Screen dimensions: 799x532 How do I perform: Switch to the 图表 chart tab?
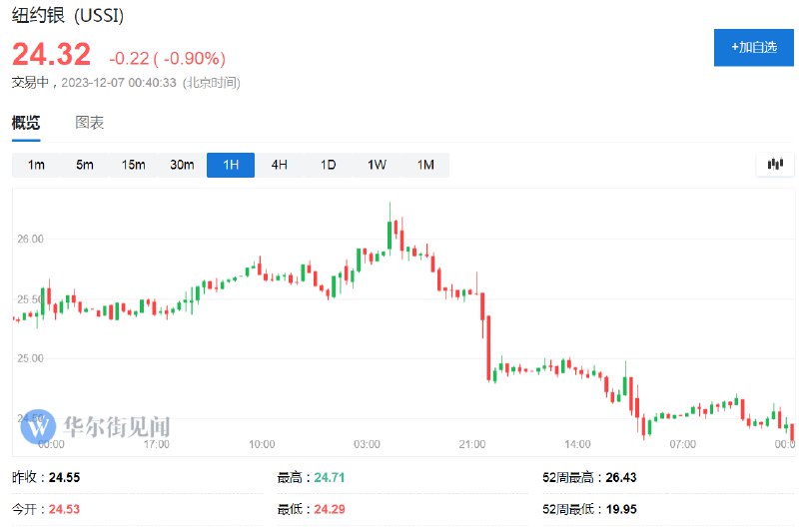tap(90, 123)
